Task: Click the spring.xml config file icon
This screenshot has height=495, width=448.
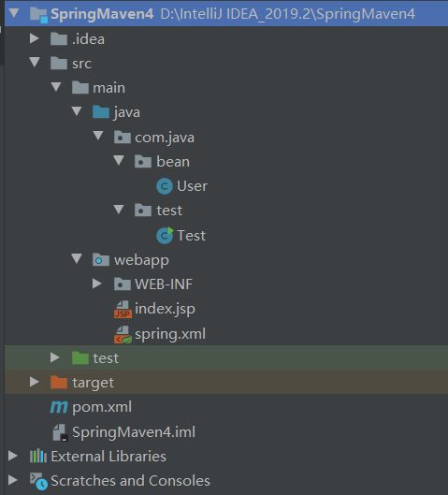Action: (x=123, y=335)
